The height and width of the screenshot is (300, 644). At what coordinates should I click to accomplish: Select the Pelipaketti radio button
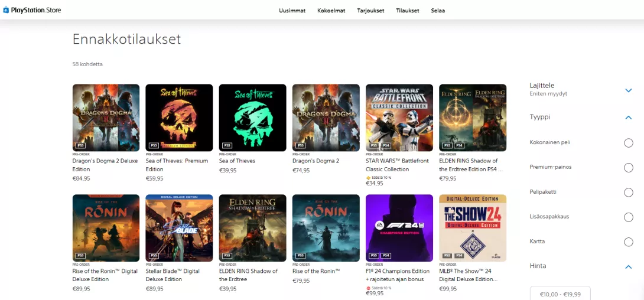629,193
